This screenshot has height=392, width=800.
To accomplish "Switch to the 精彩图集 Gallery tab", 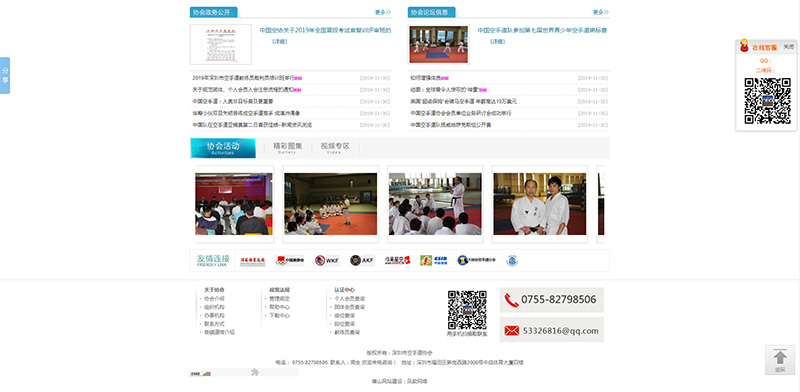I will 287,148.
